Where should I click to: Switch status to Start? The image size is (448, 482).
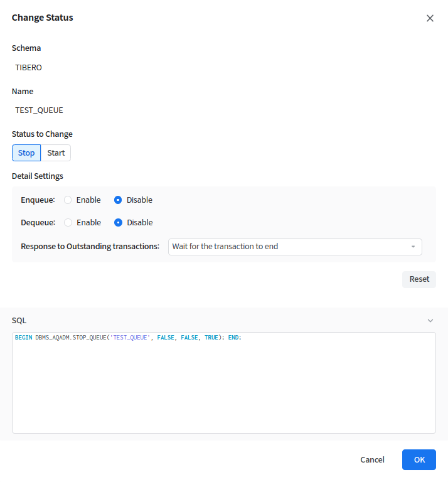click(56, 153)
